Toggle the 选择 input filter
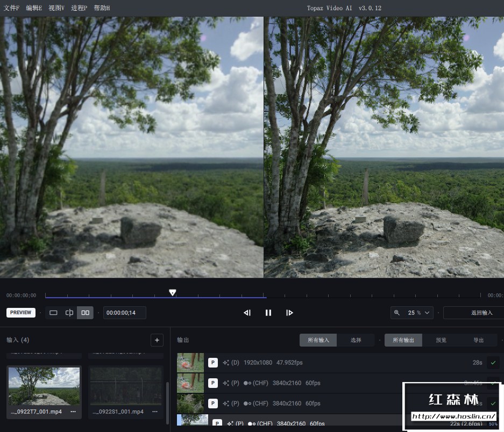Viewport: 504px width, 432px height. [x=356, y=340]
